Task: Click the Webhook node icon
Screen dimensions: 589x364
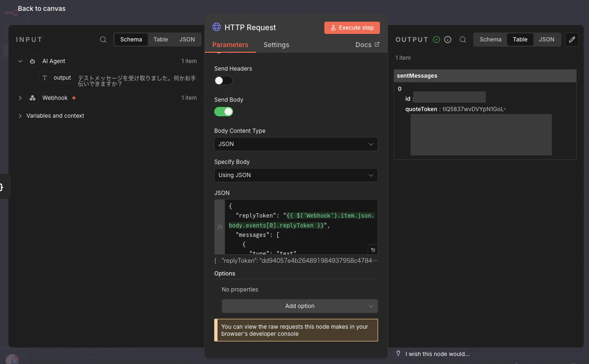Action: coord(32,98)
